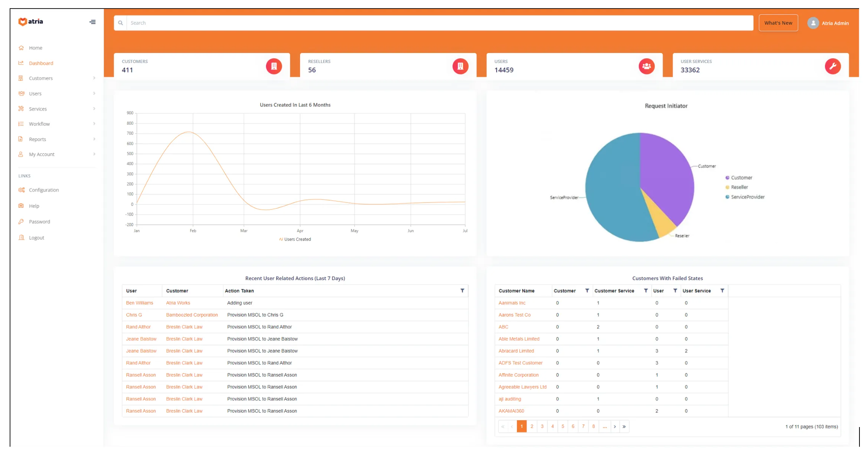Expand the Workflow sidebar submenu
The image size is (868, 456).
pos(94,124)
